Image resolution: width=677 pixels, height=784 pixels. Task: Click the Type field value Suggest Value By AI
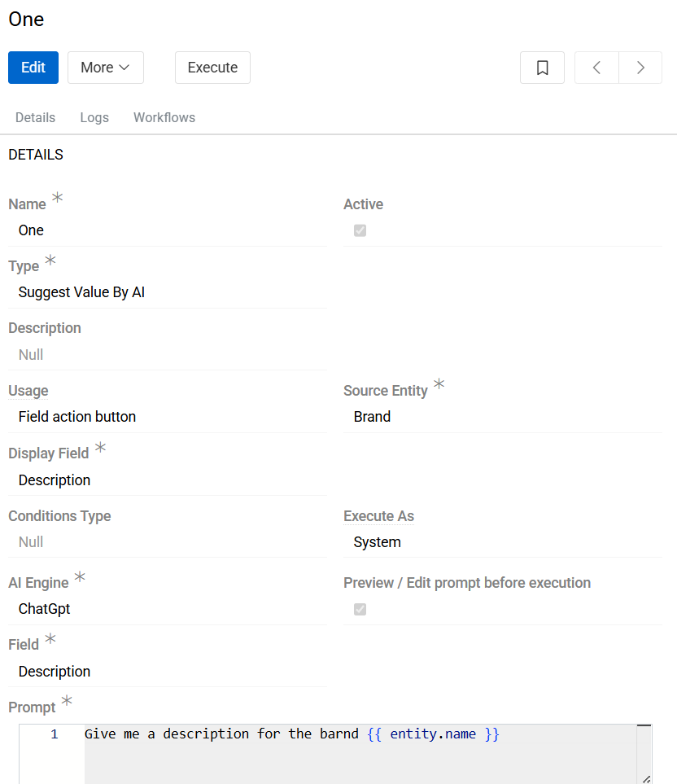[x=81, y=292]
